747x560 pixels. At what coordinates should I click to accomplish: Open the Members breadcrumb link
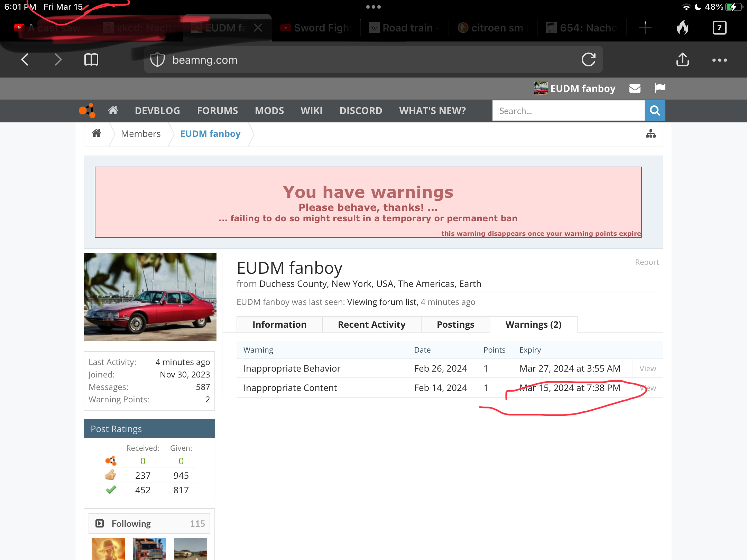pos(141,134)
